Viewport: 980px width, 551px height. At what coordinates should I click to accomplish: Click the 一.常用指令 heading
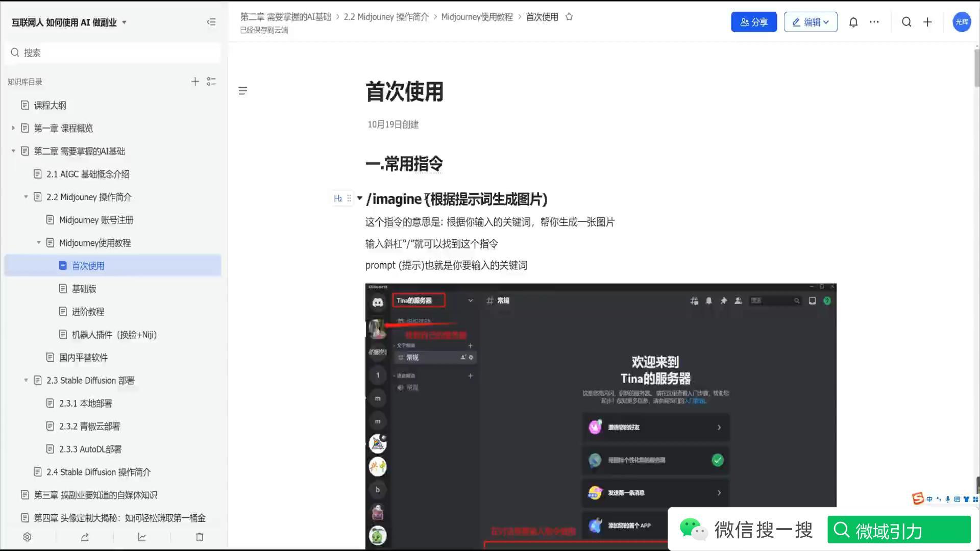(404, 164)
